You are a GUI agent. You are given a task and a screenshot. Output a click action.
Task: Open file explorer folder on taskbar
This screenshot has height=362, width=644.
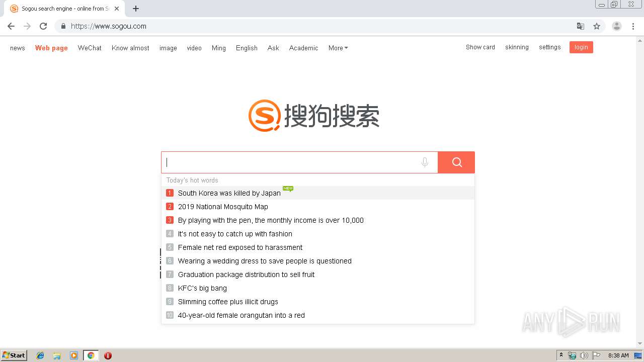coord(57,355)
